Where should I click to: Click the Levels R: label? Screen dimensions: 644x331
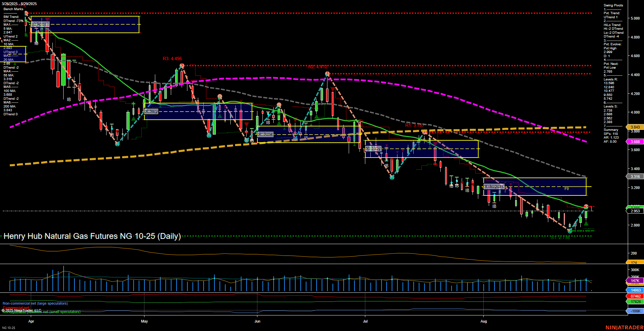(611, 79)
